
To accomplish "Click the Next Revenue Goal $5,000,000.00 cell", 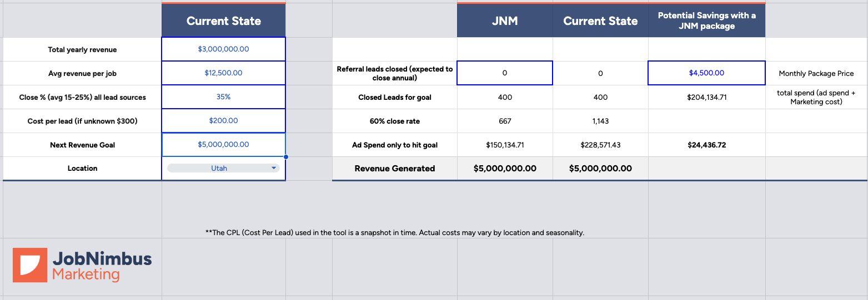I will point(223,145).
